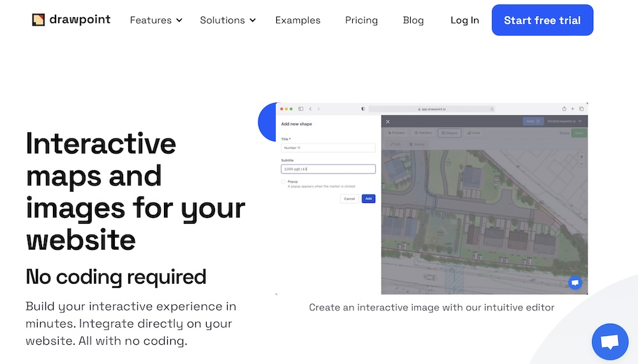The image size is (638, 364).
Task: Click the Subtitle input field
Action: 328,169
